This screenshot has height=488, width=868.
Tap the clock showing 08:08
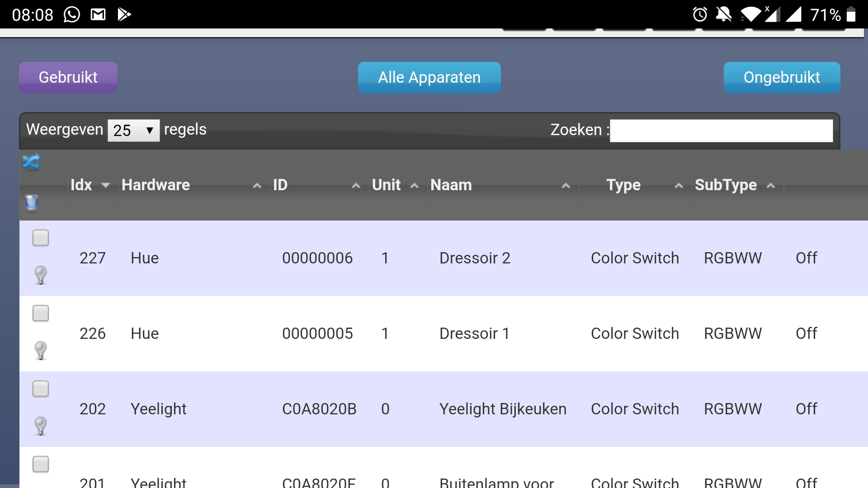point(33,15)
